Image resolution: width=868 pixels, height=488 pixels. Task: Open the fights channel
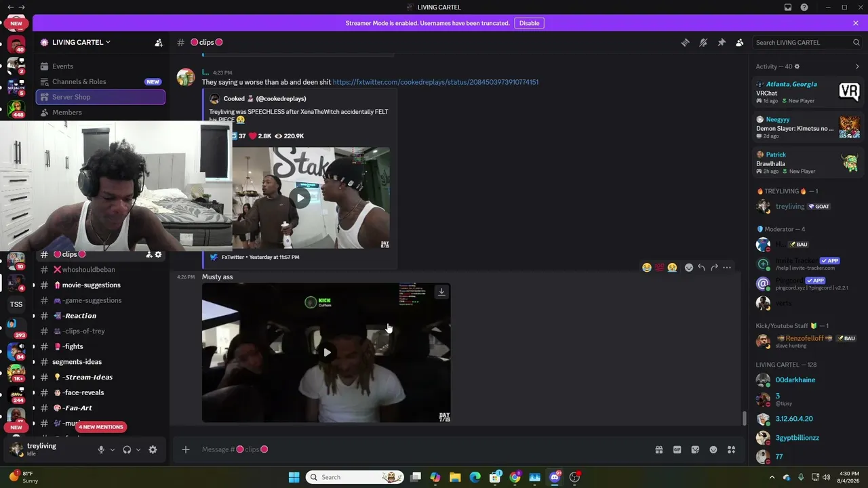tap(100, 346)
